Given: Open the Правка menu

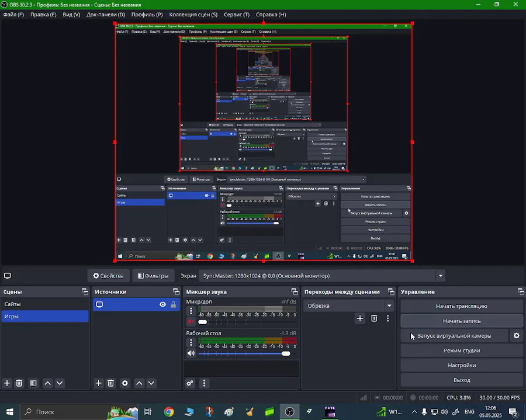Looking at the screenshot, I should pyautogui.click(x=43, y=15).
